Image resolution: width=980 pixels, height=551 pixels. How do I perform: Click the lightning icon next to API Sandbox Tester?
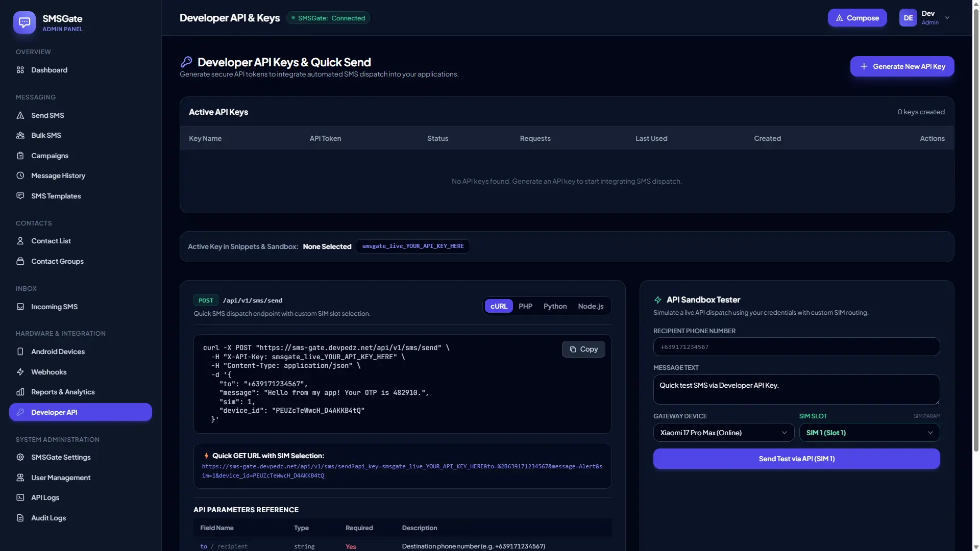point(658,300)
